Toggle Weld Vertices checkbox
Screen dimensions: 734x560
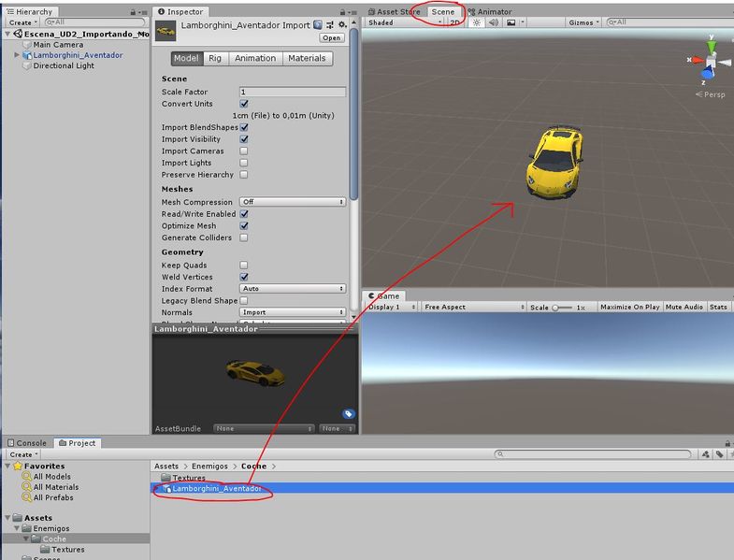[244, 277]
